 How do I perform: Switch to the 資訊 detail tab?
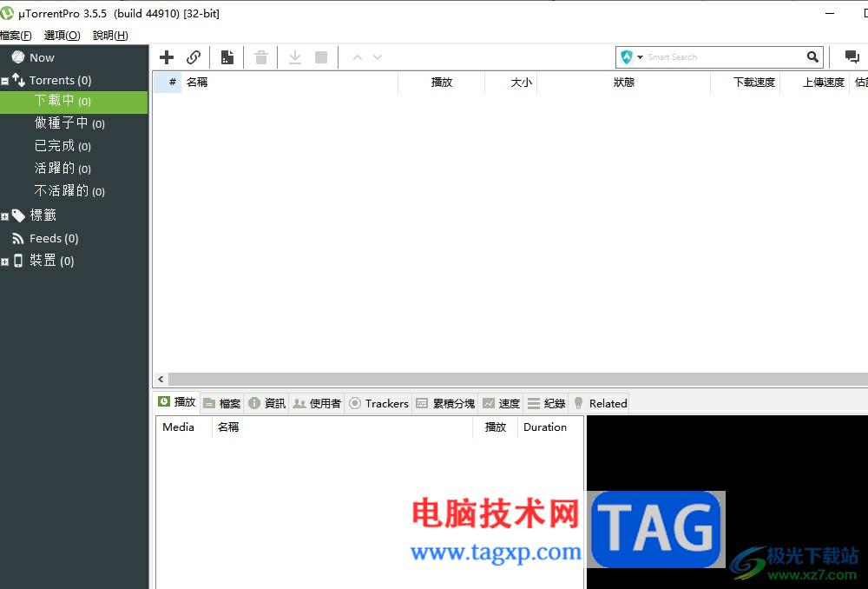(266, 403)
